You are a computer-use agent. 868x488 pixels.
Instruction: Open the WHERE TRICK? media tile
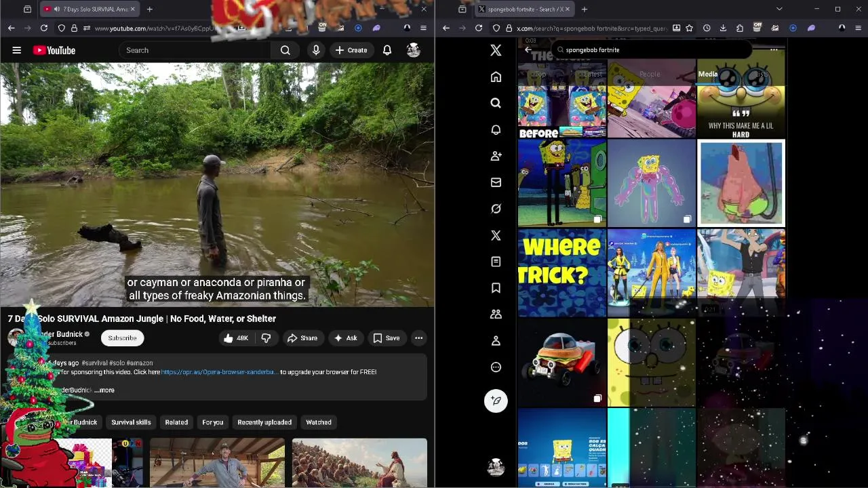[x=562, y=273]
